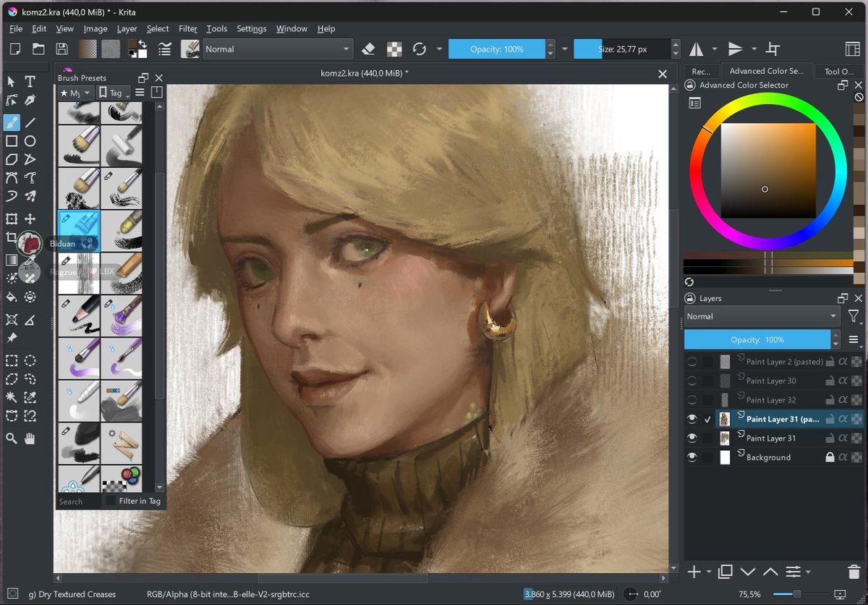Move layer up with arrow
The image size is (868, 605).
770,572
